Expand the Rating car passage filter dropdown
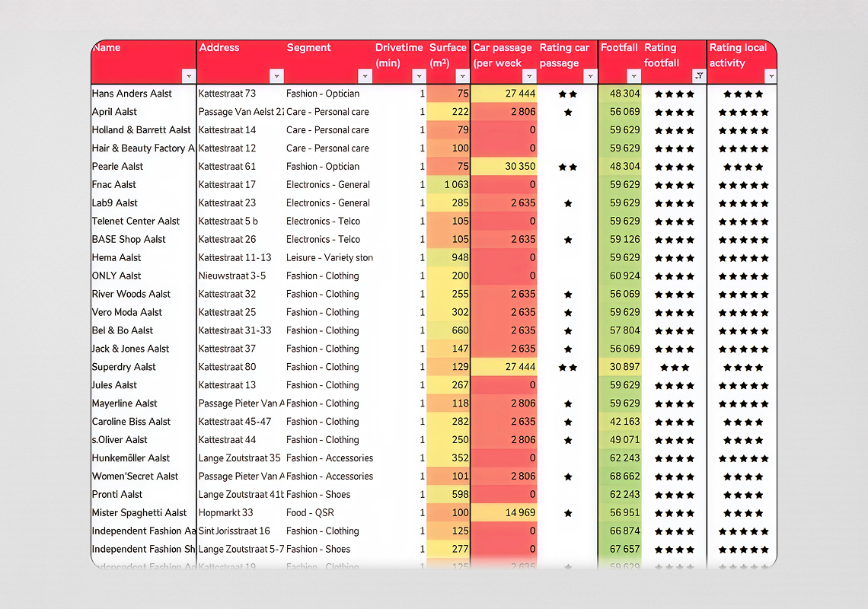This screenshot has height=609, width=868. click(590, 76)
